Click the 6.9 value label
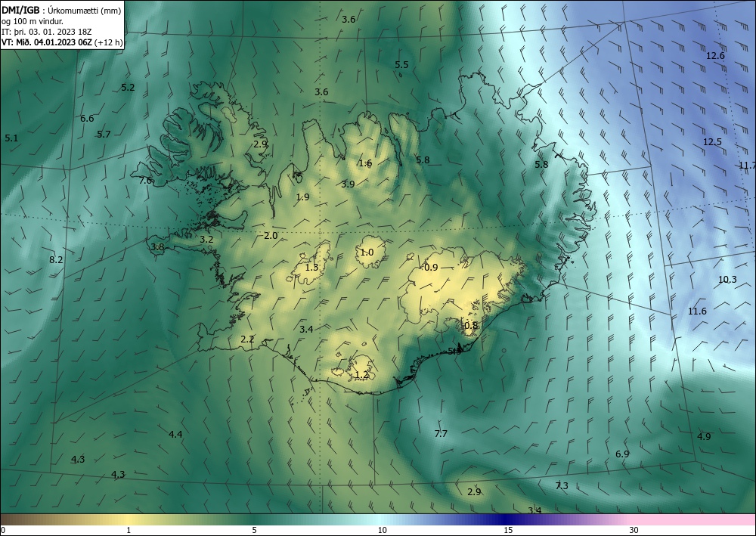This screenshot has height=536, width=756. tap(622, 454)
